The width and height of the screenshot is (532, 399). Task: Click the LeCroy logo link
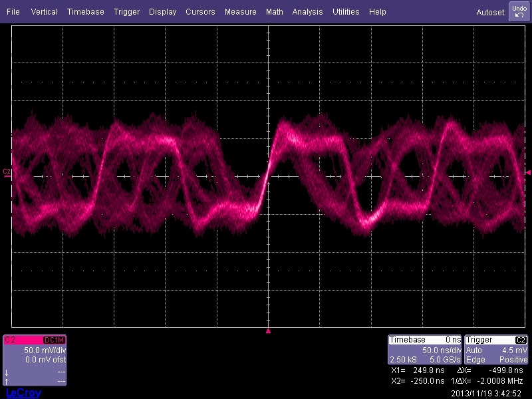click(x=24, y=393)
